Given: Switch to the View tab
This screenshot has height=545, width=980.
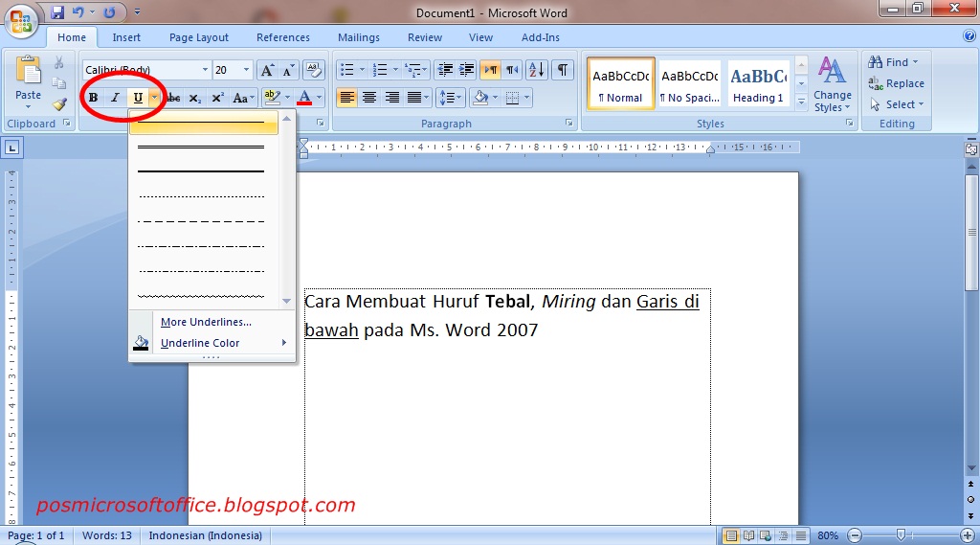Looking at the screenshot, I should click(x=480, y=37).
